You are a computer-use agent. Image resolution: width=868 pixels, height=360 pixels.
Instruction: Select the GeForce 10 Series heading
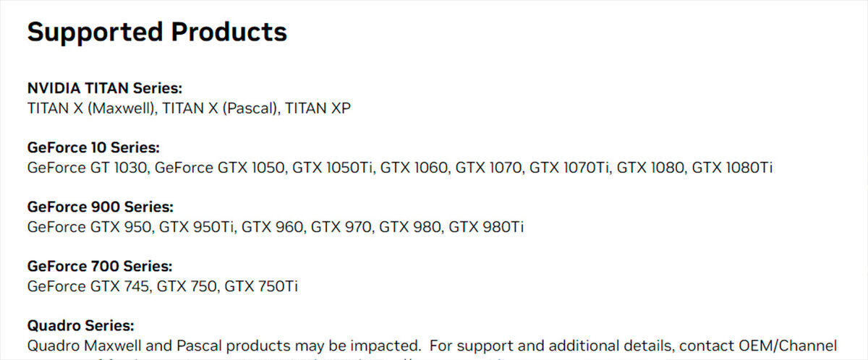click(x=93, y=147)
